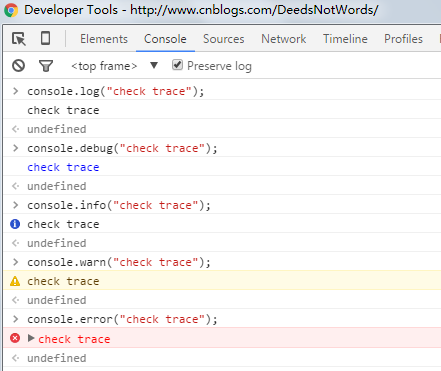Open the console filter funnel
Viewport: 441px width, 371px height.
(x=46, y=66)
